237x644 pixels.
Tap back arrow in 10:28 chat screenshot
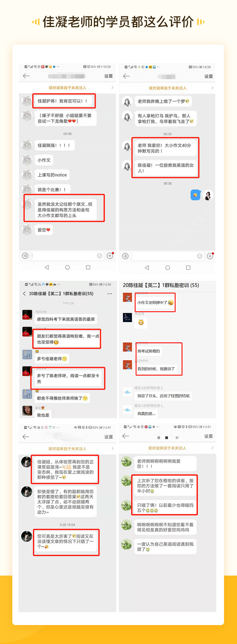tap(26, 76)
